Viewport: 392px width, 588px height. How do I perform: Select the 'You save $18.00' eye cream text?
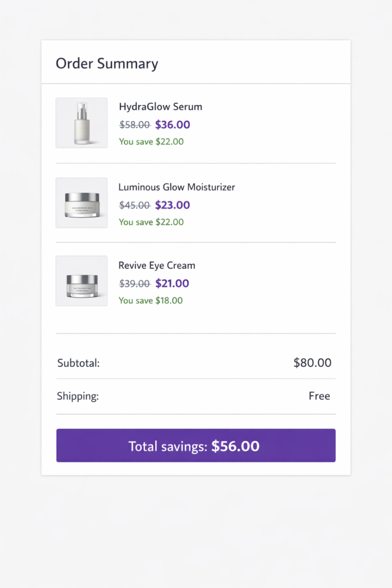tap(150, 300)
